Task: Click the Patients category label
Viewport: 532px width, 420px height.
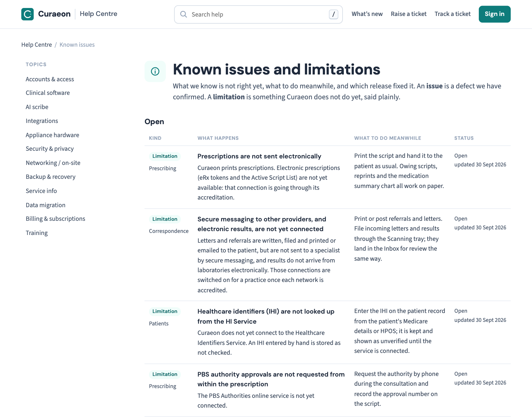Action: tap(159, 323)
